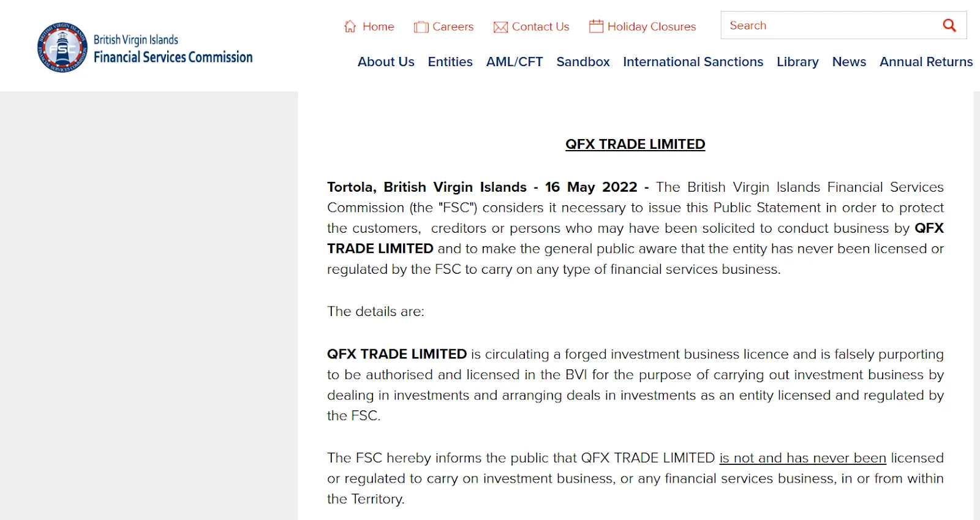Open the Annual Returns menu item
The image size is (980, 520).
click(x=926, y=62)
